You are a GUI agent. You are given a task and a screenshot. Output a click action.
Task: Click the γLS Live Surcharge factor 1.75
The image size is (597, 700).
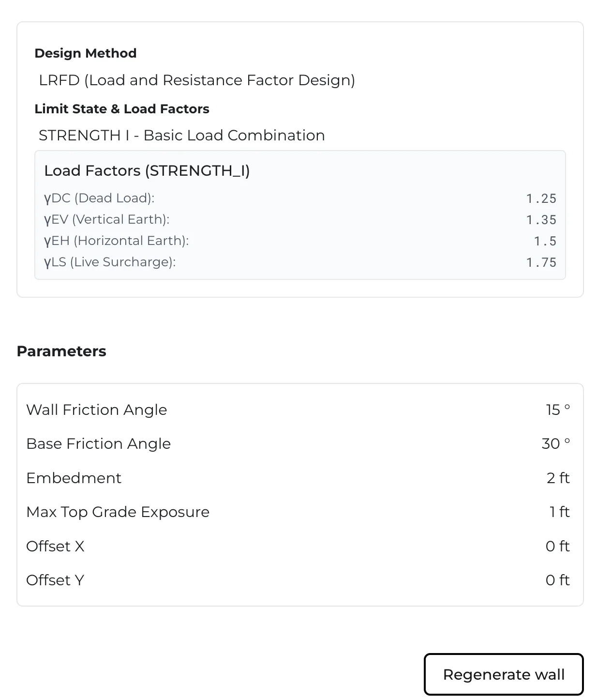tap(541, 262)
